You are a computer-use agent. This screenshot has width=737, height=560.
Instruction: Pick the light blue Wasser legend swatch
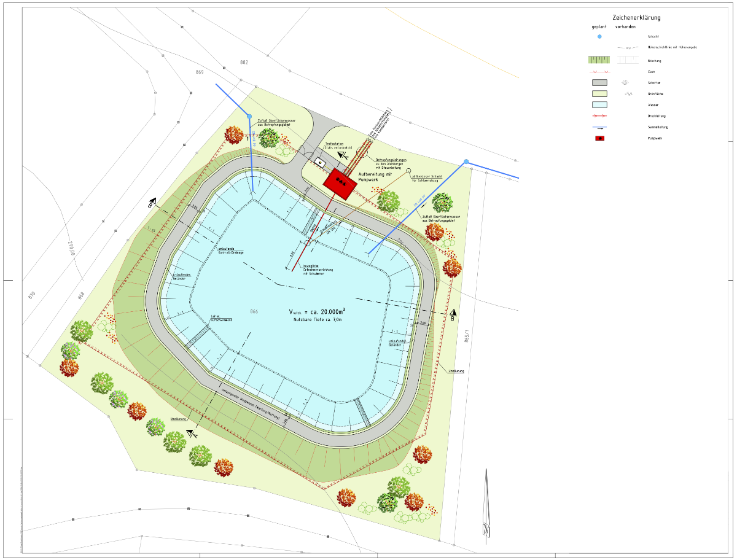point(599,105)
